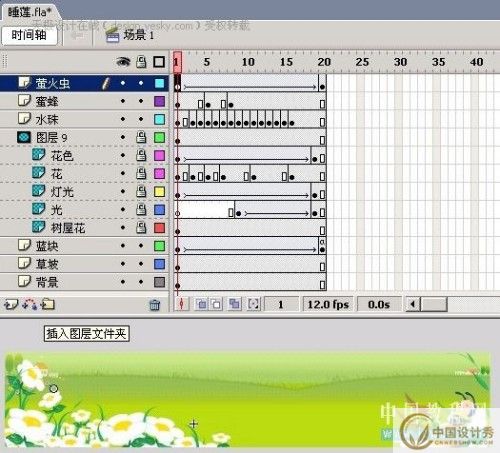500x453 pixels.
Task: Click frame 20 on the timeline ruler
Action: coord(324,62)
